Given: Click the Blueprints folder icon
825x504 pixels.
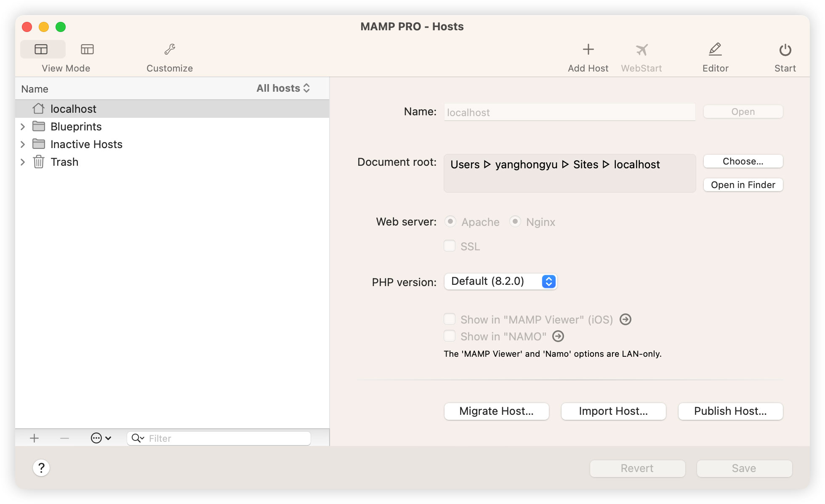Looking at the screenshot, I should 39,126.
